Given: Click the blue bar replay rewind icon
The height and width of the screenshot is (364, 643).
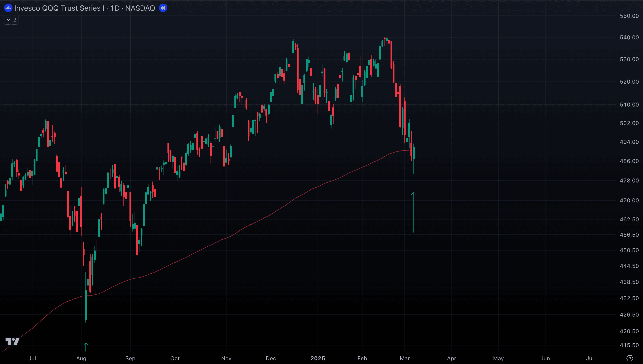Looking at the screenshot, I should 163,8.
